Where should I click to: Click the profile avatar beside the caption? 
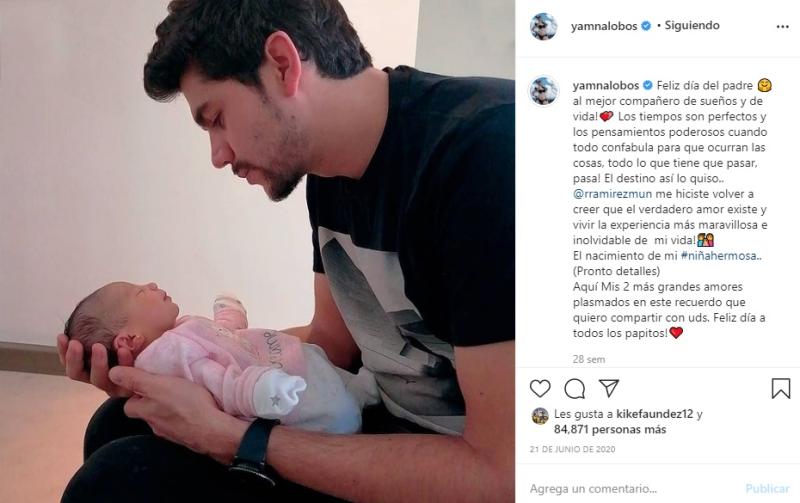click(x=544, y=91)
